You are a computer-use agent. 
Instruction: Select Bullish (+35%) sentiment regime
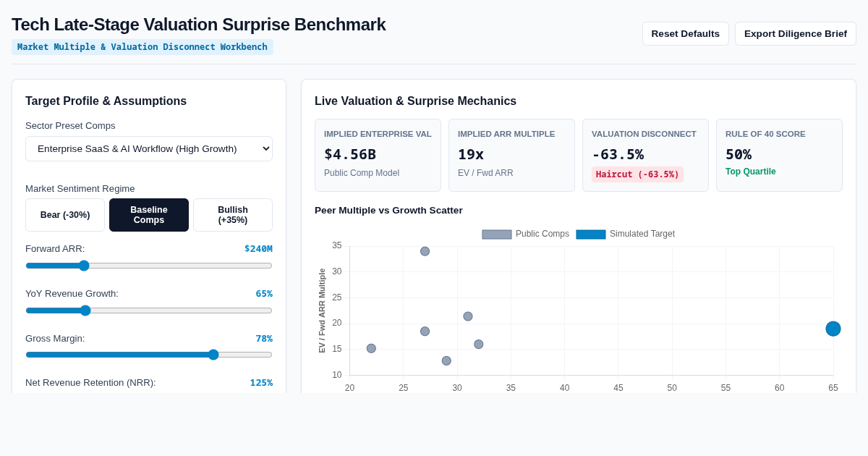233,215
